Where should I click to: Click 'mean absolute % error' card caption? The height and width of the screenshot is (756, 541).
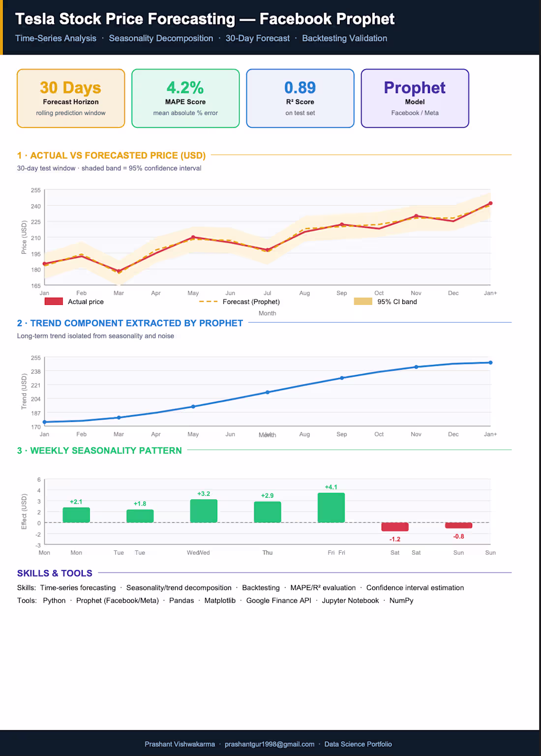tap(185, 113)
